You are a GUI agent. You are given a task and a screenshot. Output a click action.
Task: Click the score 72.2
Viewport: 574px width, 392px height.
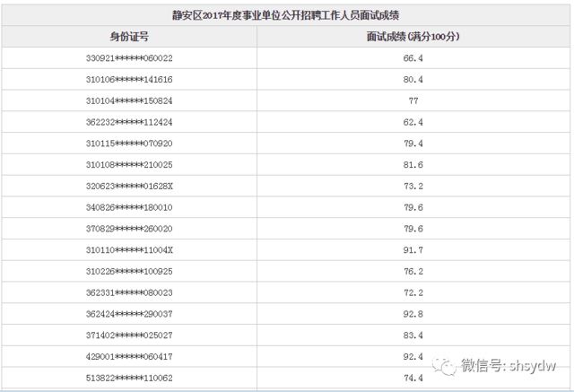click(413, 292)
